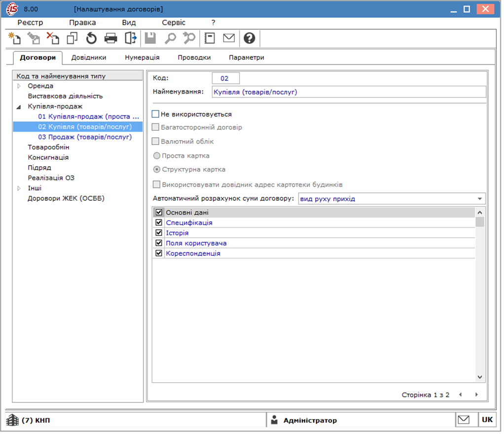Select 'Консигнація' in the tree
Screen dimensions: 504x434
point(48,157)
